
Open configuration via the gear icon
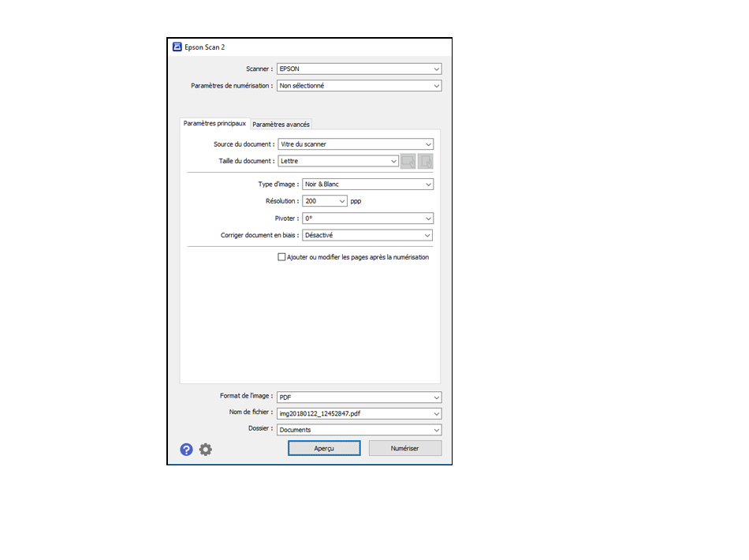(x=206, y=449)
